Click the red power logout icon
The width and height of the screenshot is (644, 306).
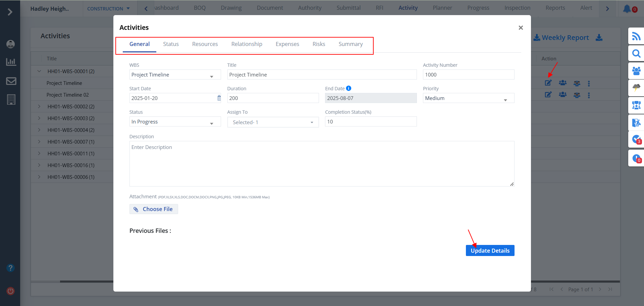click(x=11, y=291)
